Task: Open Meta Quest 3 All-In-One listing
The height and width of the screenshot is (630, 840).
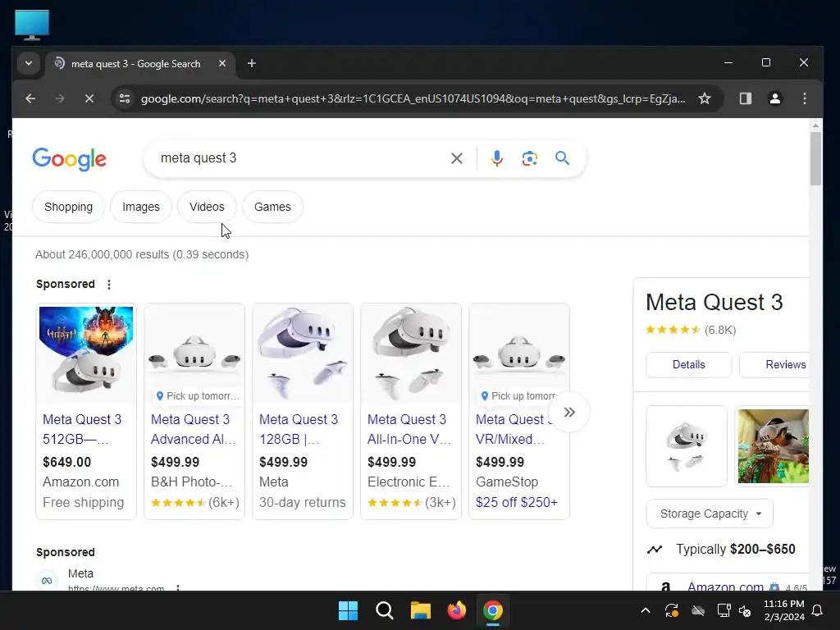Action: [x=409, y=429]
